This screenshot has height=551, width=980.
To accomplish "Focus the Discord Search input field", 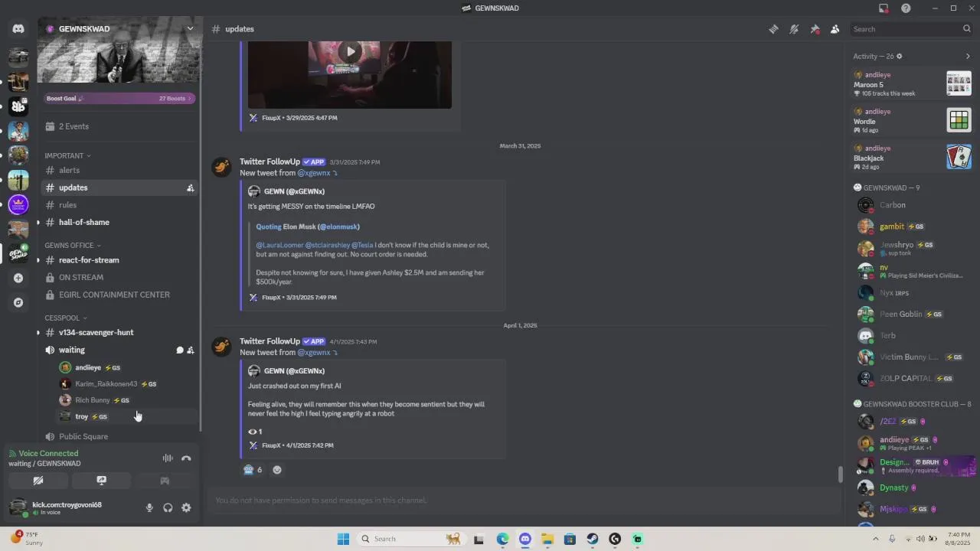I will [911, 29].
